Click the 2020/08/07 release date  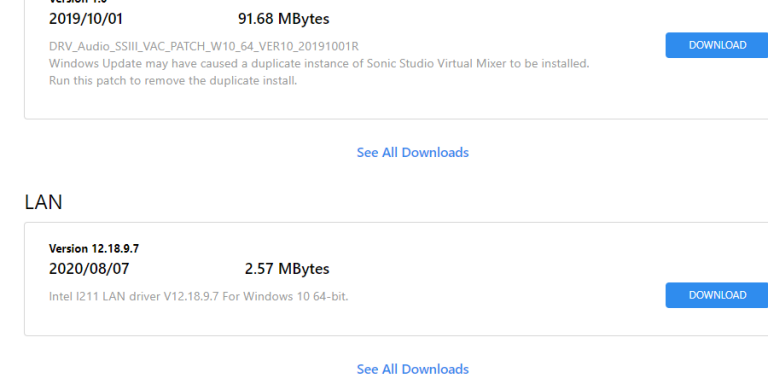click(89, 268)
